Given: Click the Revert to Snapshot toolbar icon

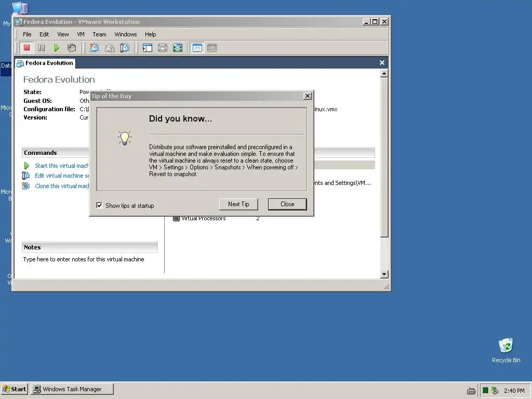Looking at the screenshot, I should click(x=109, y=48).
